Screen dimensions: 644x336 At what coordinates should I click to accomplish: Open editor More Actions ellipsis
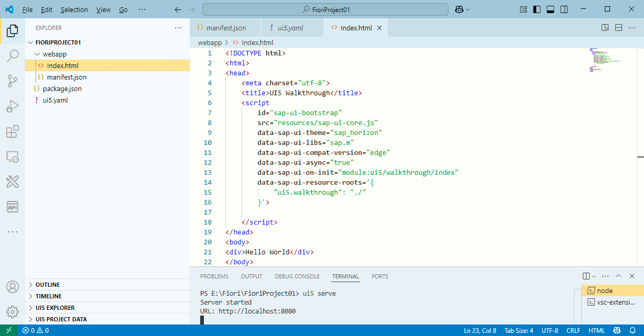tap(632, 28)
